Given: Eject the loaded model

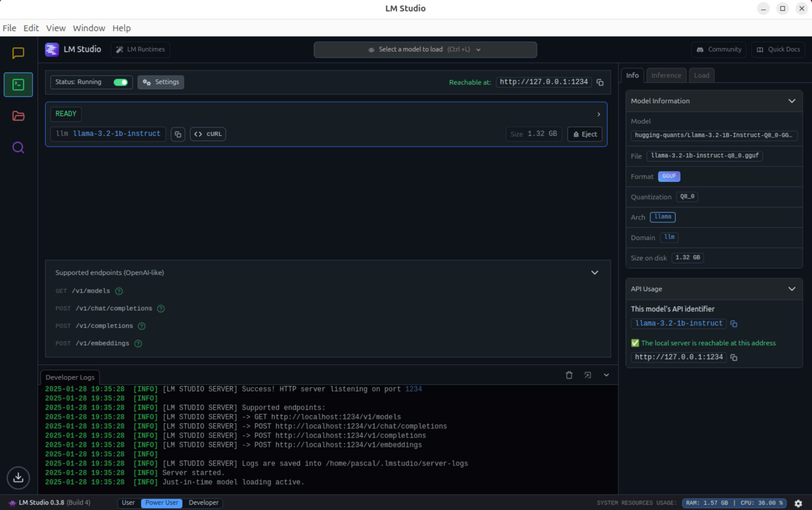Looking at the screenshot, I should (585, 134).
